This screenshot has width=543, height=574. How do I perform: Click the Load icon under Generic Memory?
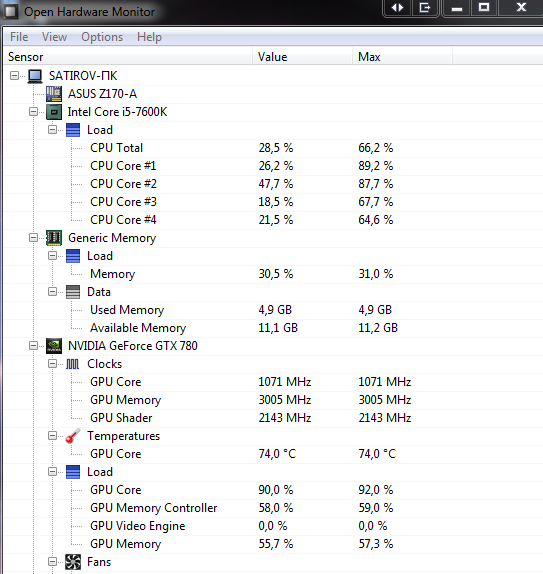pos(73,256)
